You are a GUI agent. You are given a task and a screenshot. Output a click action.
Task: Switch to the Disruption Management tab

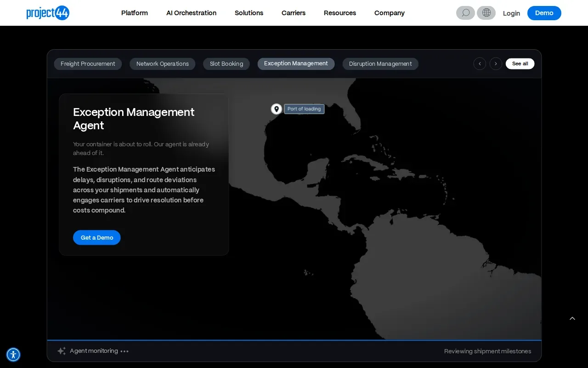[380, 64]
